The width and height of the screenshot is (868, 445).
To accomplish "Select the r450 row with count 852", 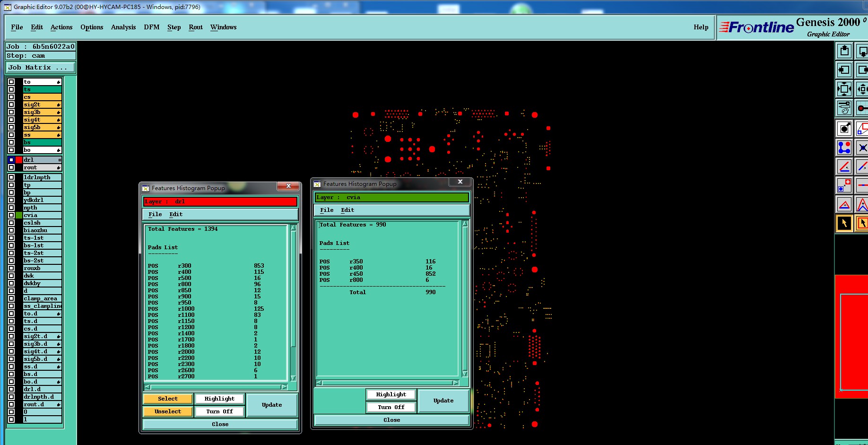I will (378, 274).
